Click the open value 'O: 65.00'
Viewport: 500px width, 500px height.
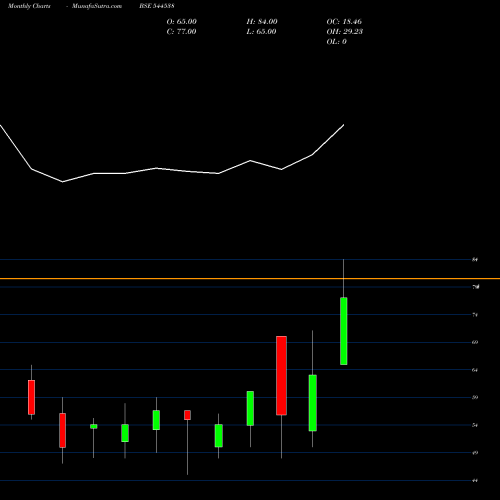click(182, 22)
